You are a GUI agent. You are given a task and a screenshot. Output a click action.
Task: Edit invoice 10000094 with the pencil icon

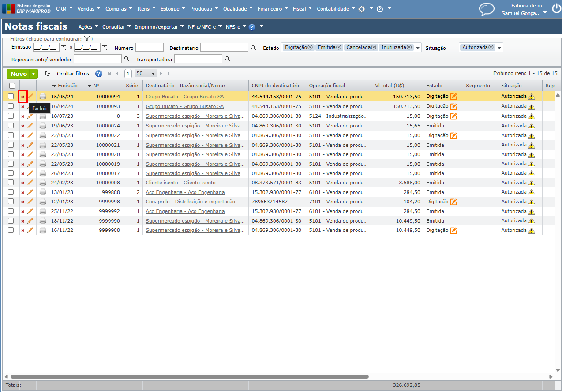coord(30,96)
